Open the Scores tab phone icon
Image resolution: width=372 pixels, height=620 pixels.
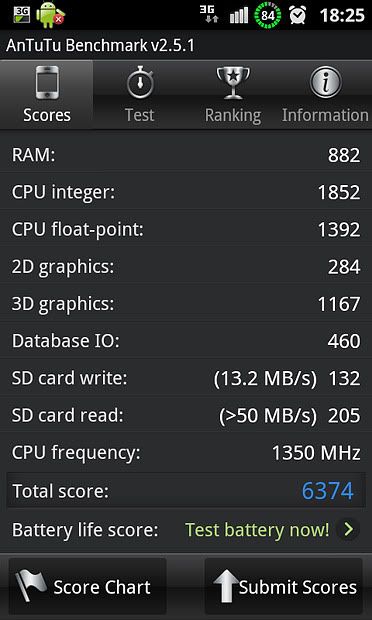47,83
